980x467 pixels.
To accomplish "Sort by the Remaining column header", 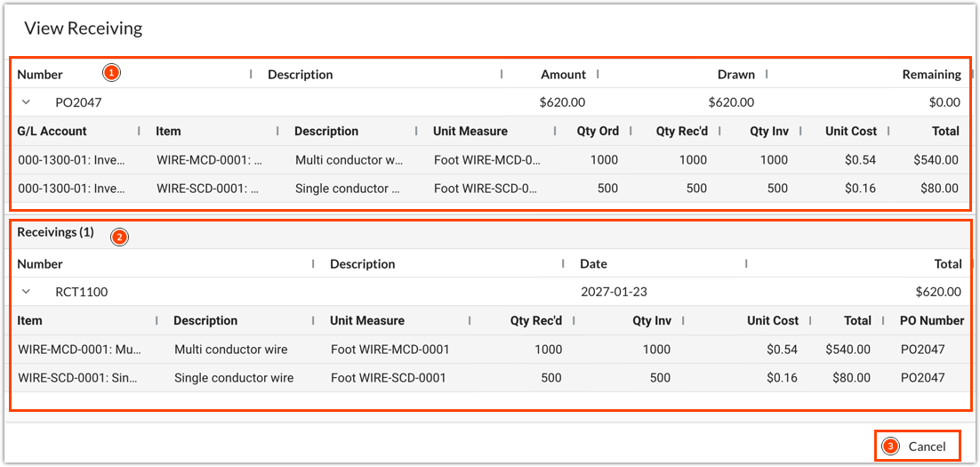I will (931, 75).
